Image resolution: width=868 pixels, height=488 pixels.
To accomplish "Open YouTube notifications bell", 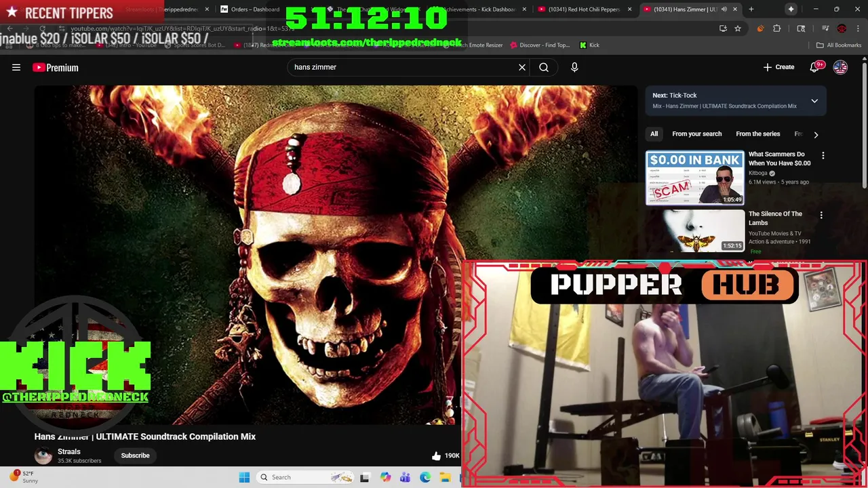I will [x=815, y=67].
